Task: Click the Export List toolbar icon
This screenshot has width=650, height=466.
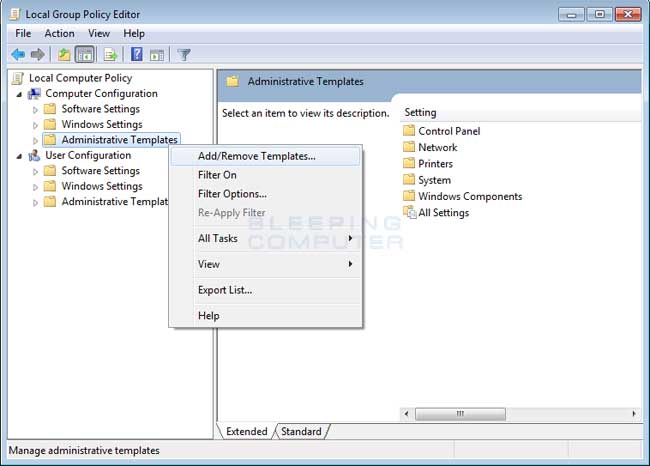Action: click(111, 54)
